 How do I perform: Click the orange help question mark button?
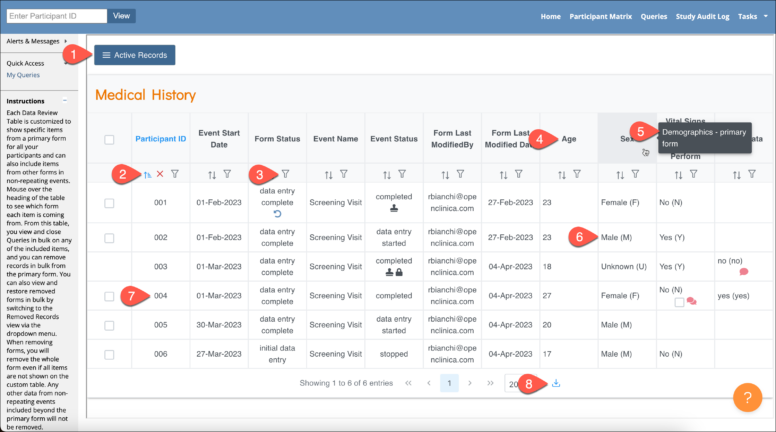pyautogui.click(x=748, y=396)
